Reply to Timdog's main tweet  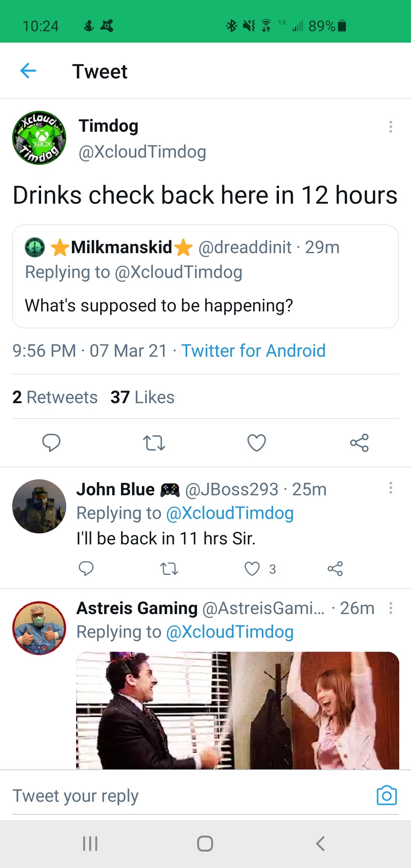(x=51, y=442)
